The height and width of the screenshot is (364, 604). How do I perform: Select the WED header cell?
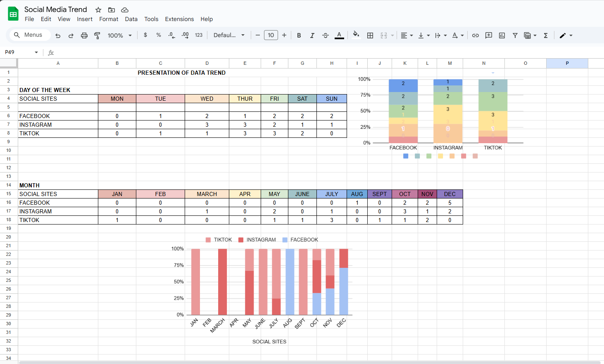207,99
